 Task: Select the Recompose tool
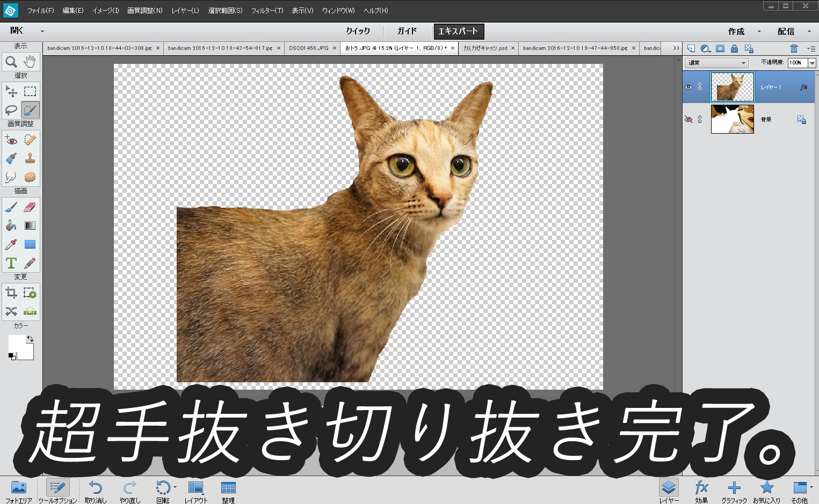click(x=30, y=293)
